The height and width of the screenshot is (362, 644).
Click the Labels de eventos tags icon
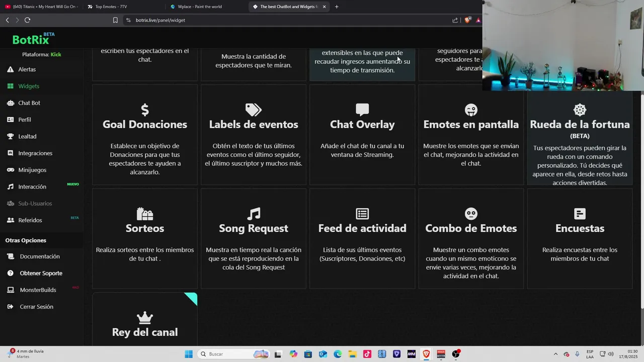254,110
